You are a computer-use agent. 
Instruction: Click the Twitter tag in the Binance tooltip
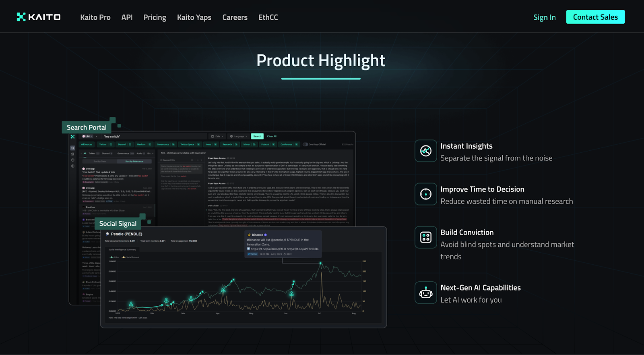[253, 254]
